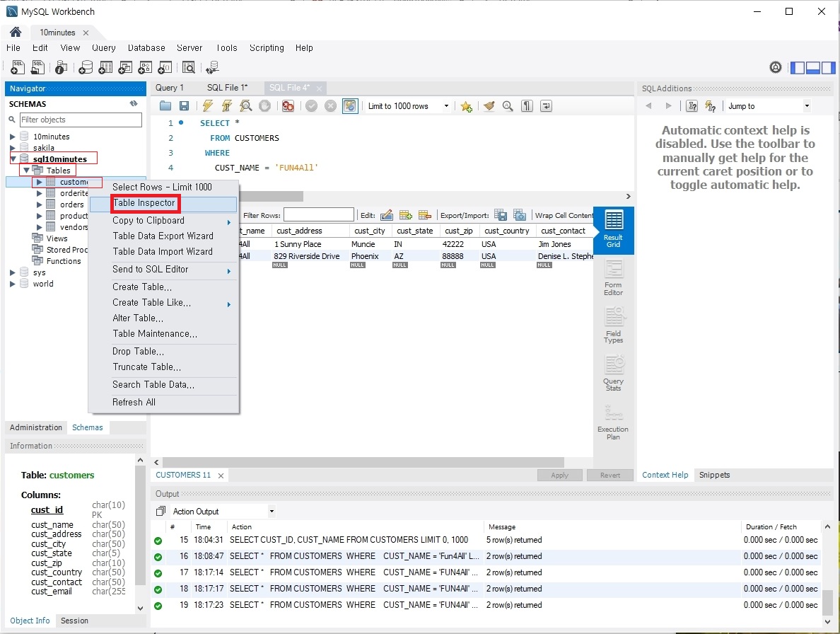
Task: Toggle continue on SQL script error
Action: click(288, 106)
